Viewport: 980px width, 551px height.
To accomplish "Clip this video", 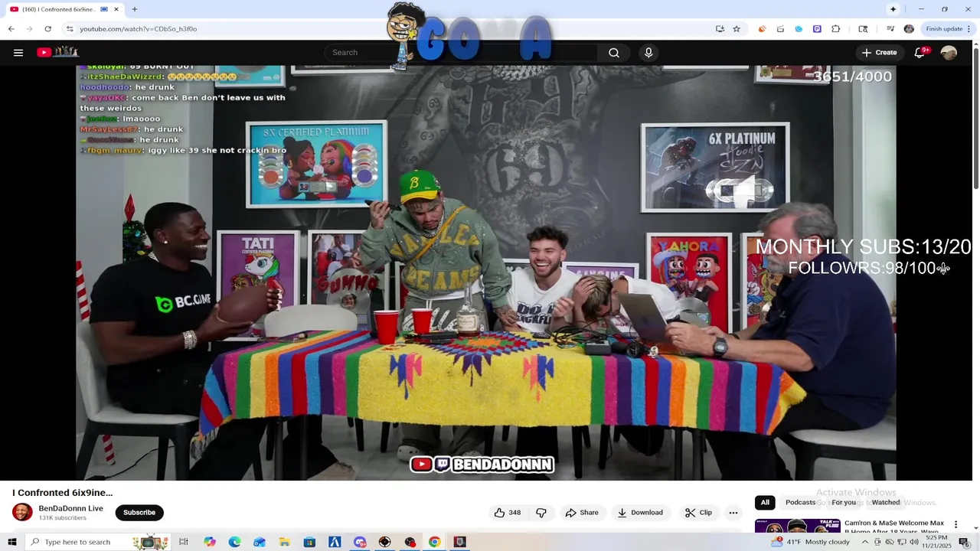I will click(x=698, y=513).
